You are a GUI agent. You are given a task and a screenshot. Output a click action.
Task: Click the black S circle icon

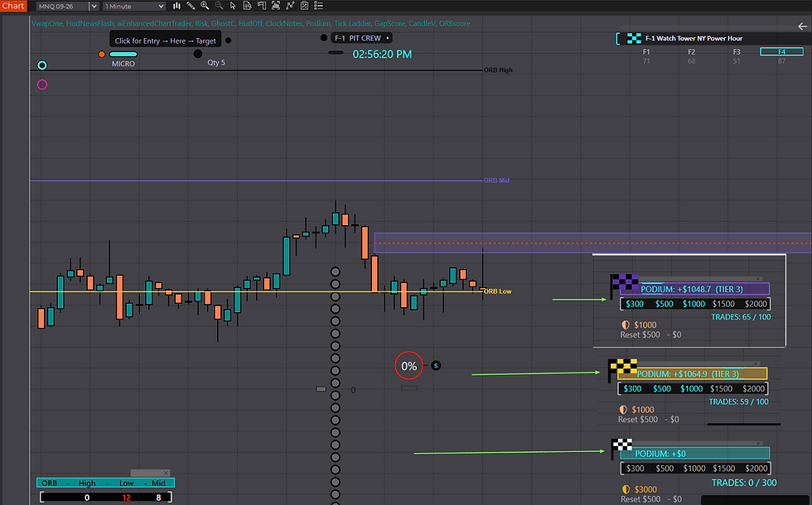436,366
